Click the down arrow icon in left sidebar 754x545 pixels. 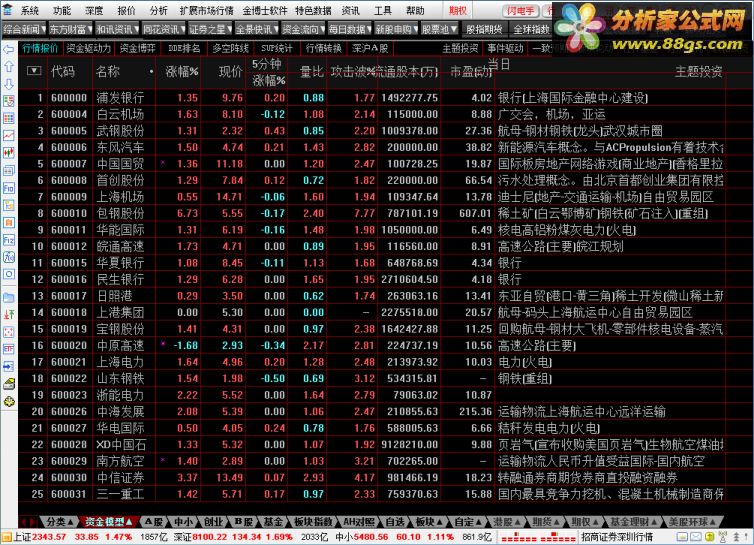coord(9,84)
